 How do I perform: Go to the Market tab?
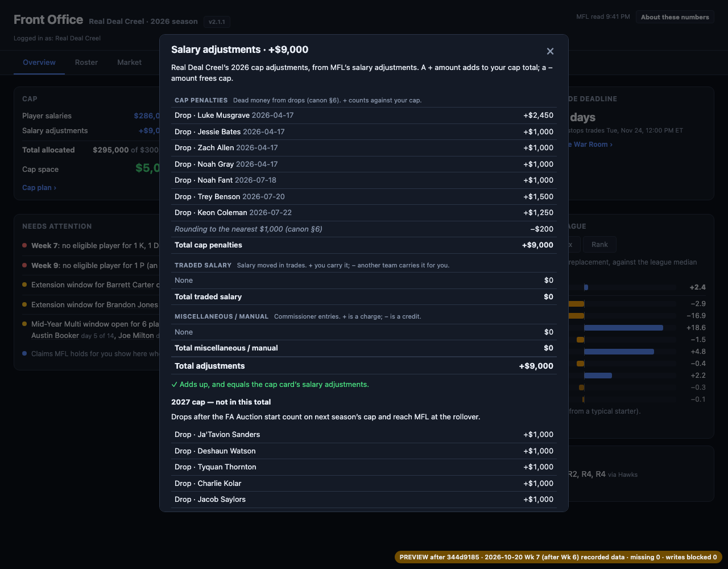(x=130, y=63)
